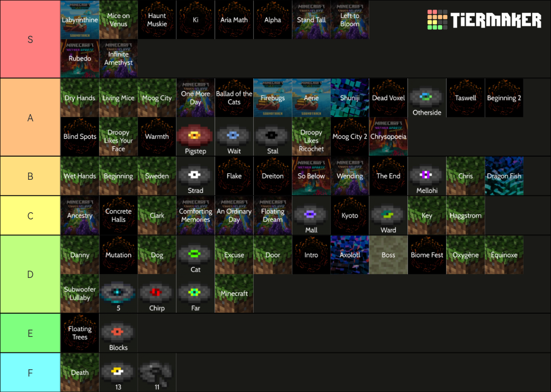Open the TierMaker homepage via the logo
The height and width of the screenshot is (392, 551).
483,20
